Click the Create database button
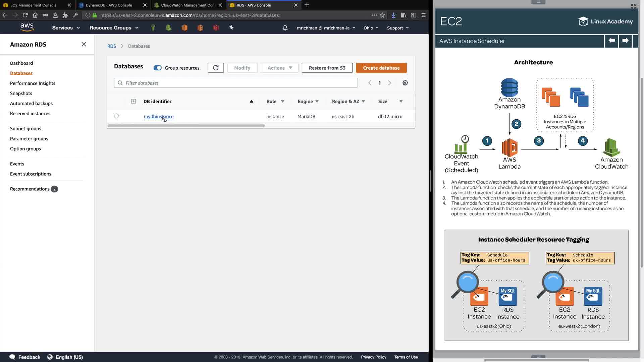 381,68
